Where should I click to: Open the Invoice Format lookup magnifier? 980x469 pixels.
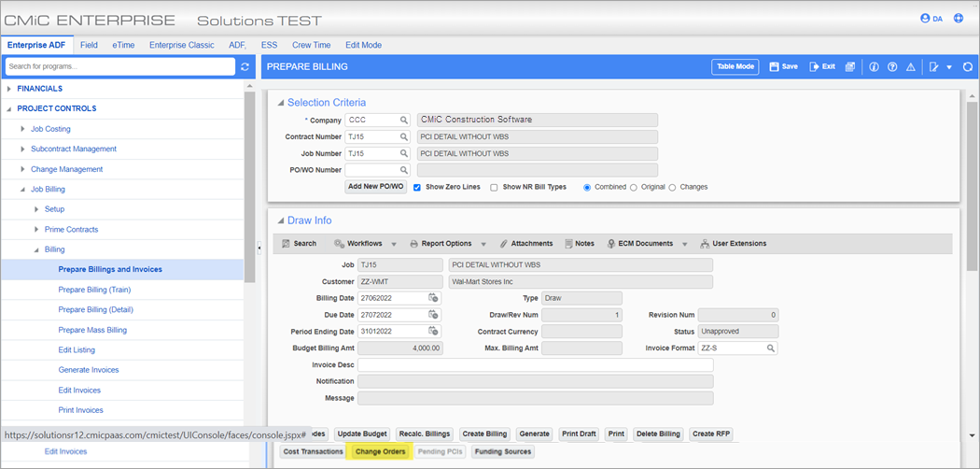point(771,348)
